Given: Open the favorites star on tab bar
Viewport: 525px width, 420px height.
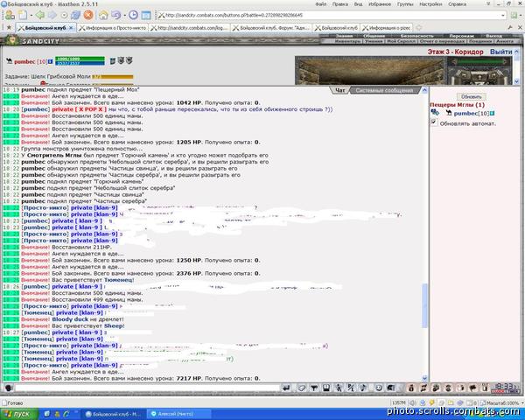Looking at the screenshot, I should point(9,28).
